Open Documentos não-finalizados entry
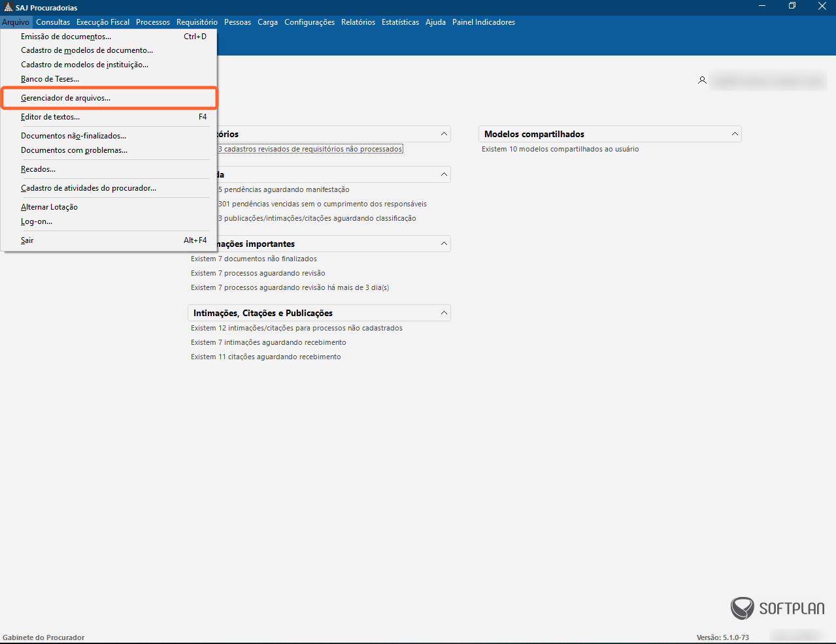The image size is (836, 644). point(73,136)
